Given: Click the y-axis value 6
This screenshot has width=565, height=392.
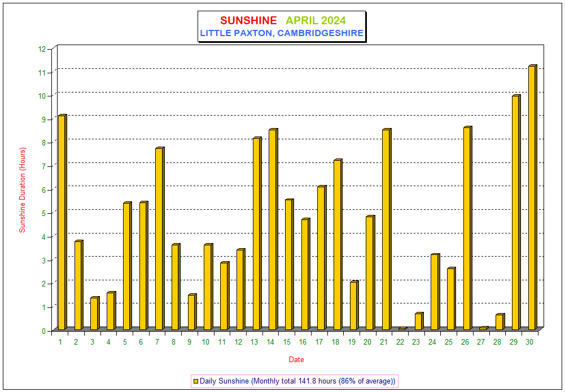Looking at the screenshot, I should click(x=45, y=190).
